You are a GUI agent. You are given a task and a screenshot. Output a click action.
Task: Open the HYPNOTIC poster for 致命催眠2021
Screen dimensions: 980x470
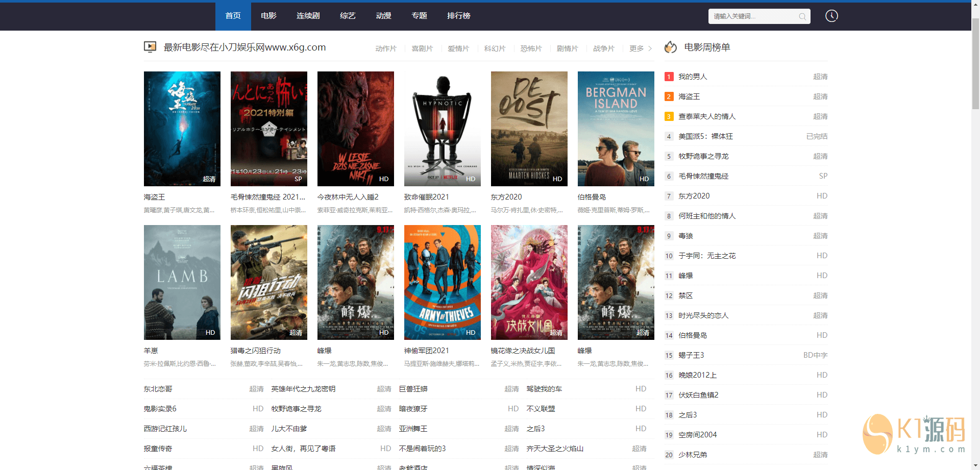click(x=442, y=129)
